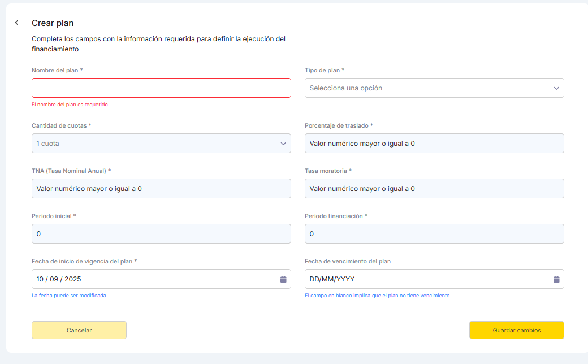This screenshot has height=364, width=588.
Task: Click the start date field showing 10/09/2025
Action: (153, 279)
